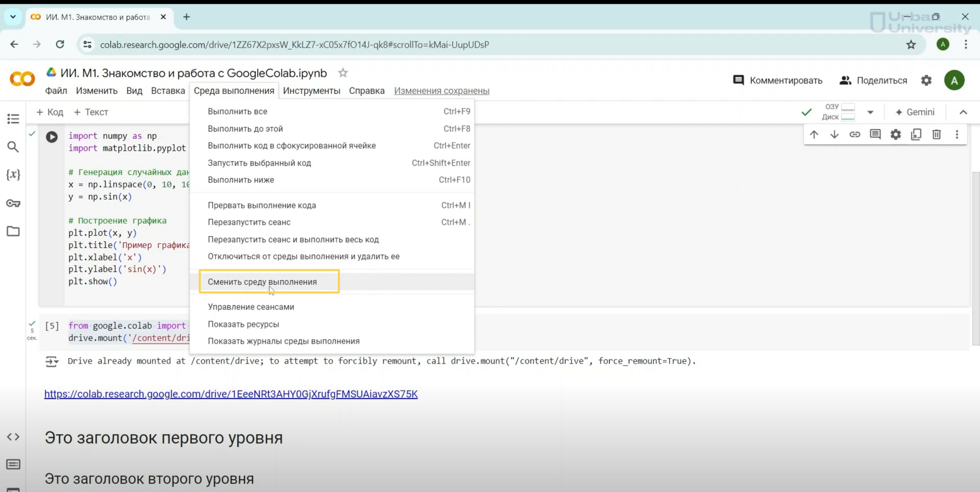Run the first code cell play button
The width and height of the screenshot is (980, 492).
tap(52, 137)
